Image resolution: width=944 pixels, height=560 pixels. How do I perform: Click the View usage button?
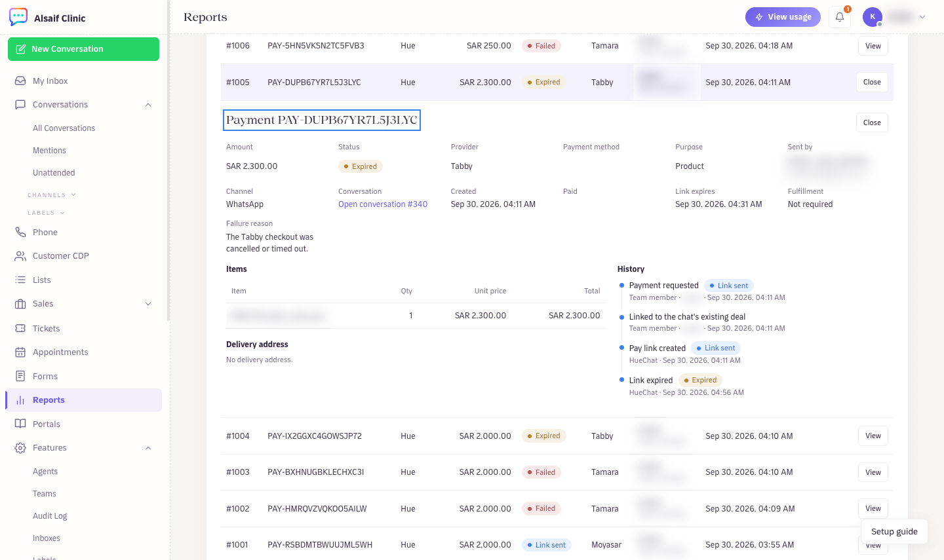point(783,17)
